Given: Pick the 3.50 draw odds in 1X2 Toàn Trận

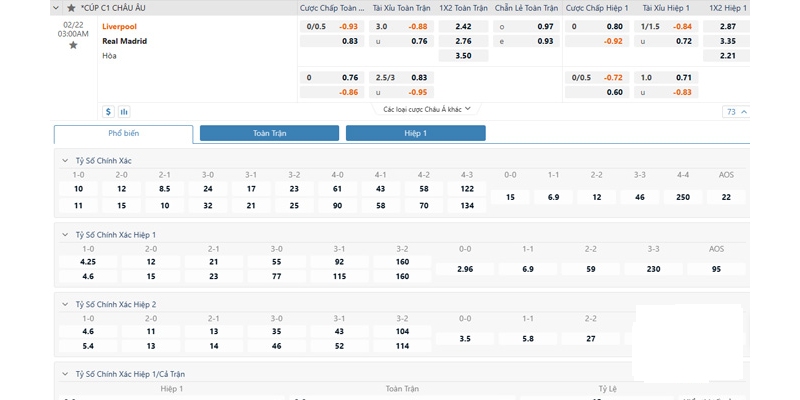Looking at the screenshot, I should click(463, 56).
